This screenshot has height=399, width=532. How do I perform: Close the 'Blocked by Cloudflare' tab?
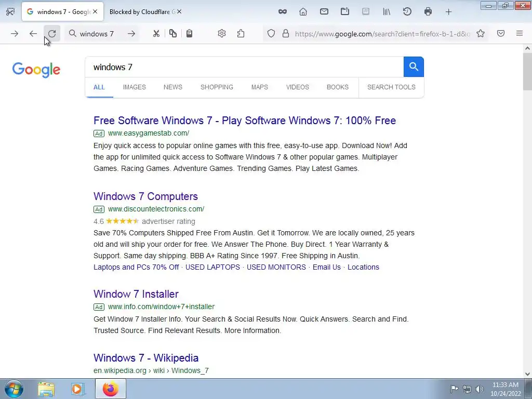[x=179, y=11]
